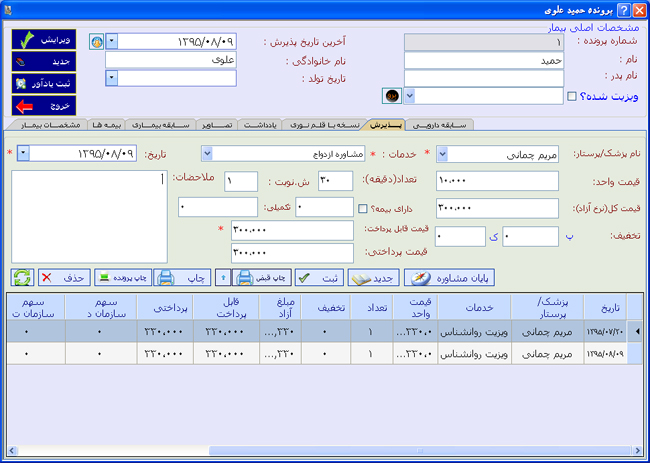Viewport: 650px width, 463px height.
Task: Click the row selector arrow of the first table row
Action: pos(636,331)
